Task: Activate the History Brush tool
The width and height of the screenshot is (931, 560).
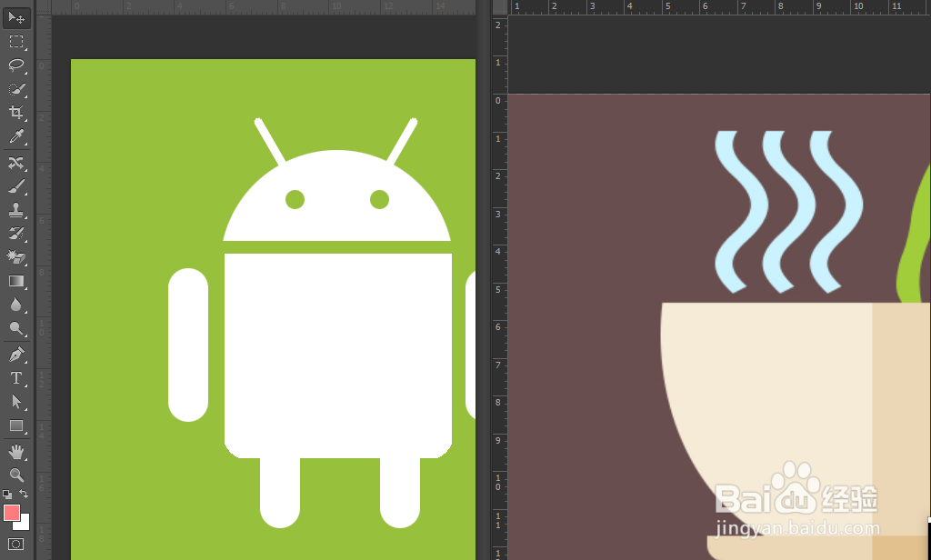Action: [x=16, y=234]
